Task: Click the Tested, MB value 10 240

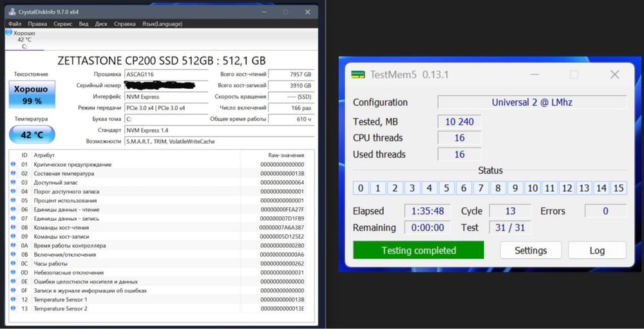Action: [460, 122]
